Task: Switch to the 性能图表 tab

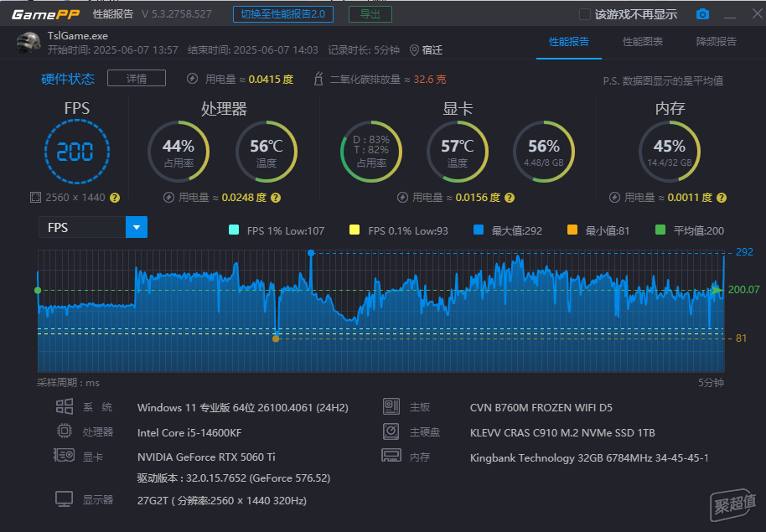Action: [x=643, y=42]
